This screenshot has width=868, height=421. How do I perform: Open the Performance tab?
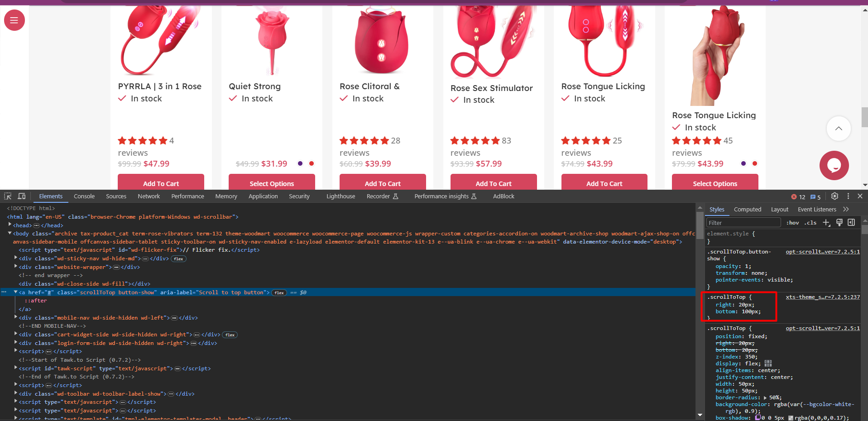click(187, 196)
